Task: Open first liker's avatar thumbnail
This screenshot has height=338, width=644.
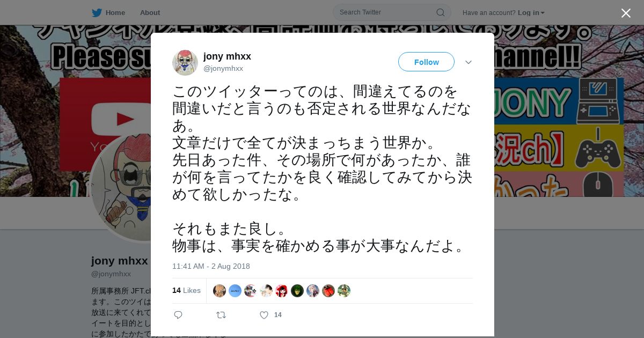Action: tap(219, 291)
